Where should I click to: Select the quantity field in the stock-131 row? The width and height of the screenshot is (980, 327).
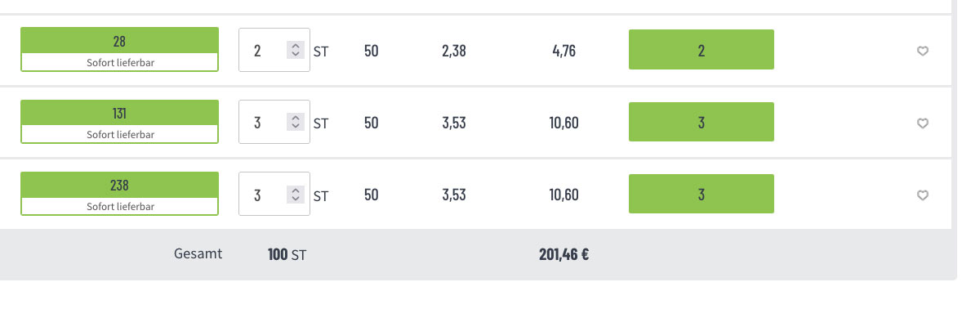pyautogui.click(x=274, y=122)
